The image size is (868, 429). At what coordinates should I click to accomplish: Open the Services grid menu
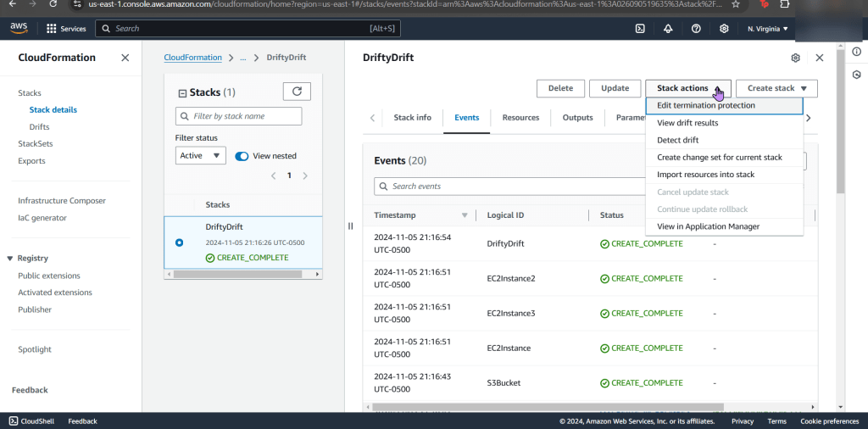[66, 29]
